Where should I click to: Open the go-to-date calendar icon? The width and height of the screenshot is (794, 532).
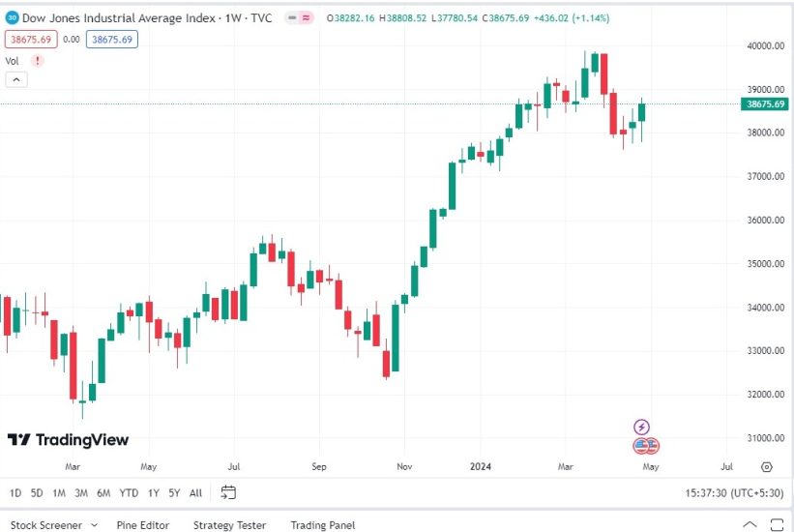(228, 492)
